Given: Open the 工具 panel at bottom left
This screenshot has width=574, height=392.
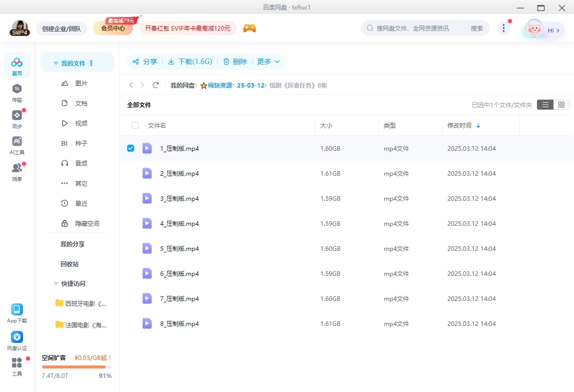Looking at the screenshot, I should (x=17, y=367).
